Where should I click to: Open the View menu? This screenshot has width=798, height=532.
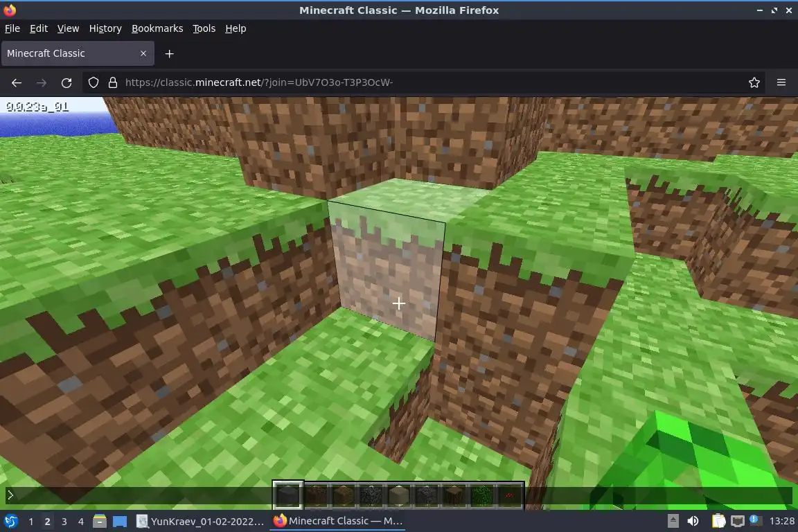68,28
